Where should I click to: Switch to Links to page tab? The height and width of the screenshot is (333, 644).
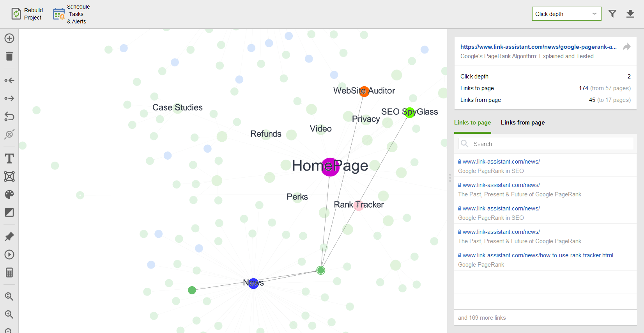472,123
